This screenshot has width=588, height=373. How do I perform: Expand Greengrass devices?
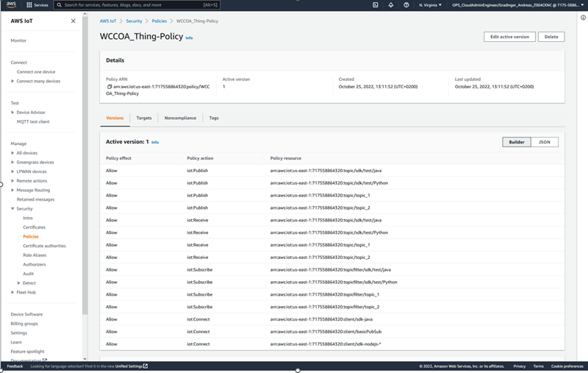12,162
